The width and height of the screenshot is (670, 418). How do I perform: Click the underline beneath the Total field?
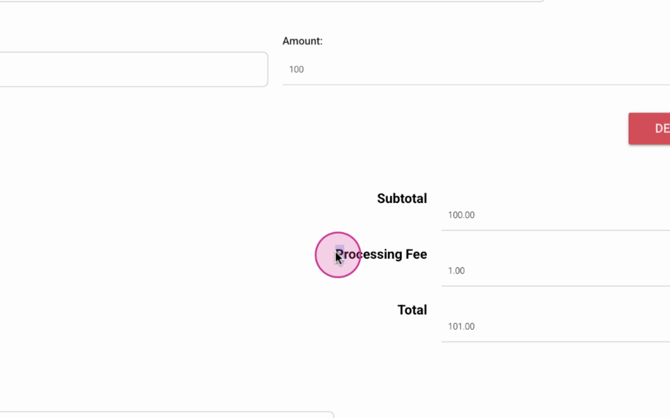[555, 342]
